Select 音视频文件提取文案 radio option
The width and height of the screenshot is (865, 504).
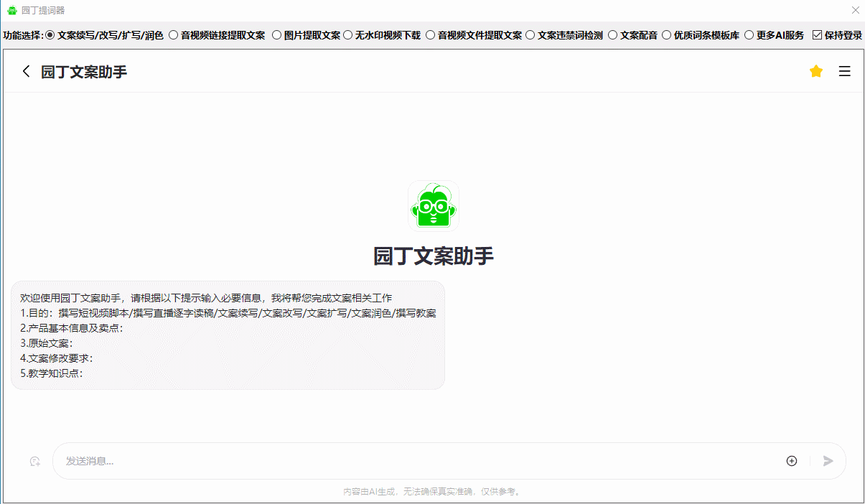[x=431, y=35]
